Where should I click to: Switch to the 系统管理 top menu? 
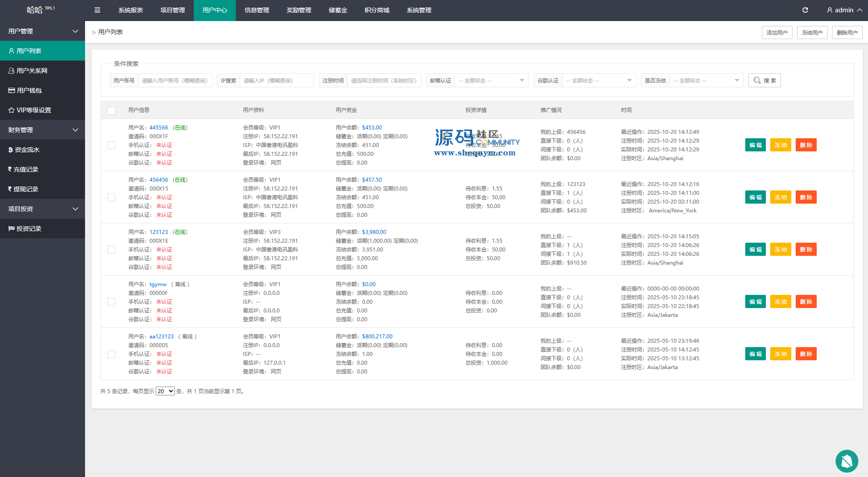[419, 10]
